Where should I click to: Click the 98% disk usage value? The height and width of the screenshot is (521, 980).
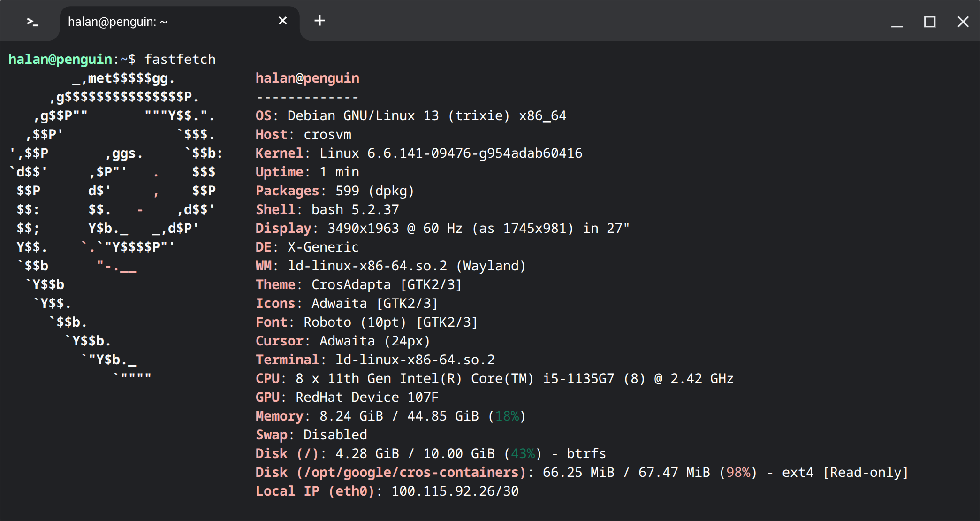(738, 472)
